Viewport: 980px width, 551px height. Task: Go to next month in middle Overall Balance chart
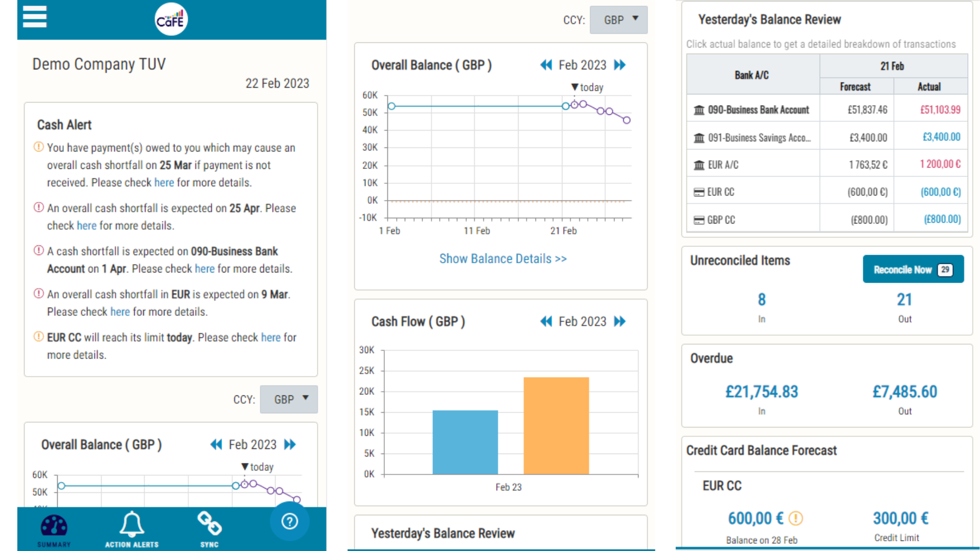tap(620, 65)
